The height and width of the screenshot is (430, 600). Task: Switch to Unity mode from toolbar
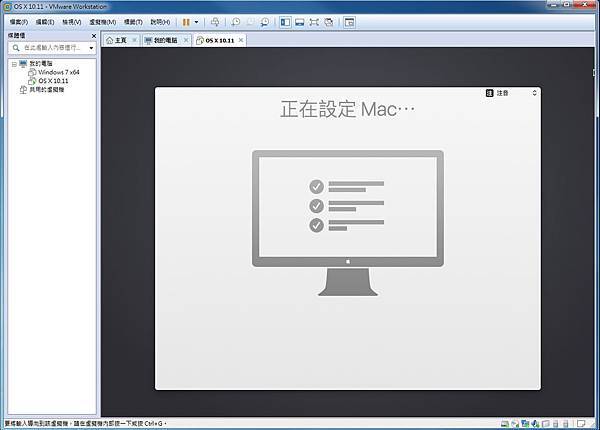tap(329, 22)
